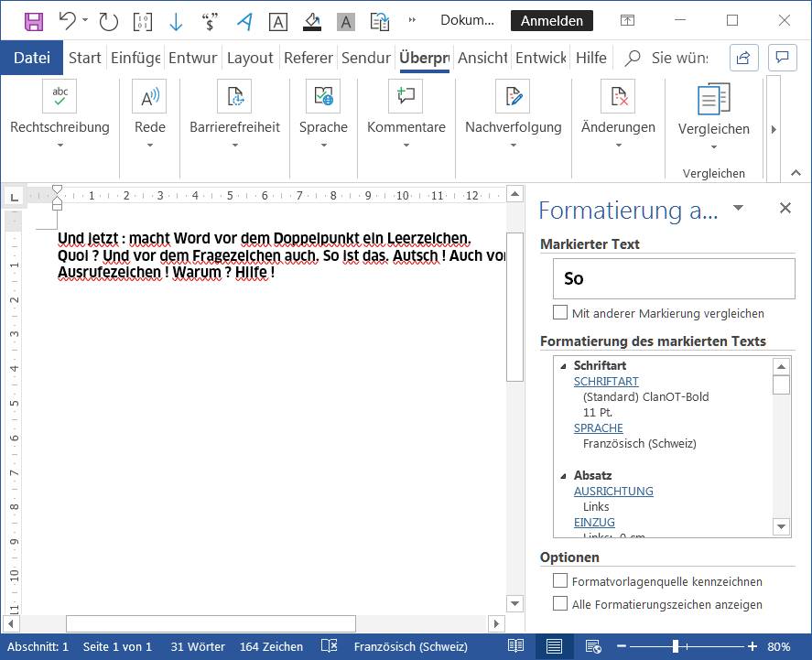Click Französisch (Schweiz) in status bar

pos(411,646)
